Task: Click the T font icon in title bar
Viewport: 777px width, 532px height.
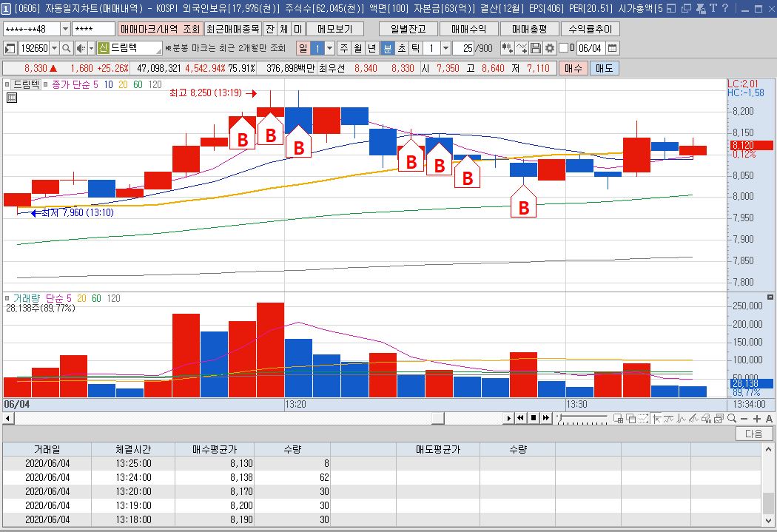Action: pyautogui.click(x=713, y=8)
